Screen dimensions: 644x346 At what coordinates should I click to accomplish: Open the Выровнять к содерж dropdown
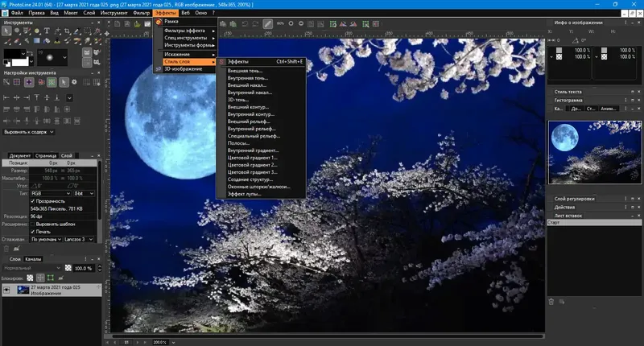tap(29, 132)
